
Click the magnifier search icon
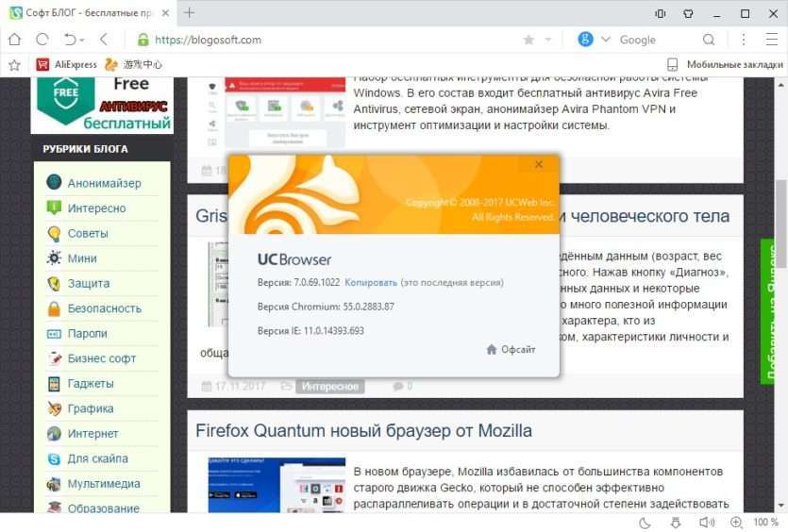point(709,40)
